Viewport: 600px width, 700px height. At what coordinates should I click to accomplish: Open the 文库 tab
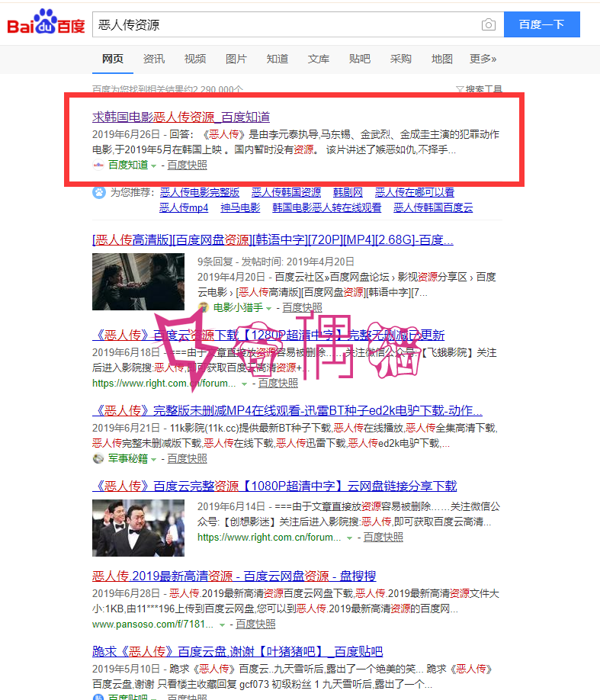(319, 59)
